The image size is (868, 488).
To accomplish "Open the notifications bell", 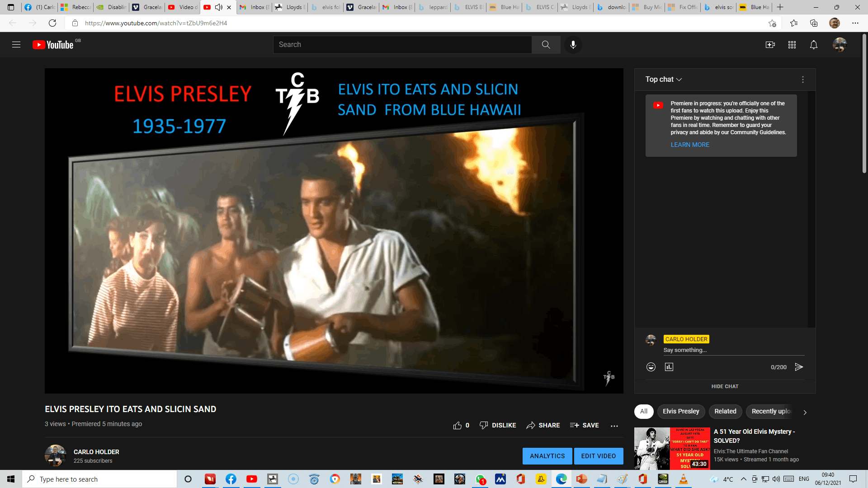I will click(x=814, y=45).
